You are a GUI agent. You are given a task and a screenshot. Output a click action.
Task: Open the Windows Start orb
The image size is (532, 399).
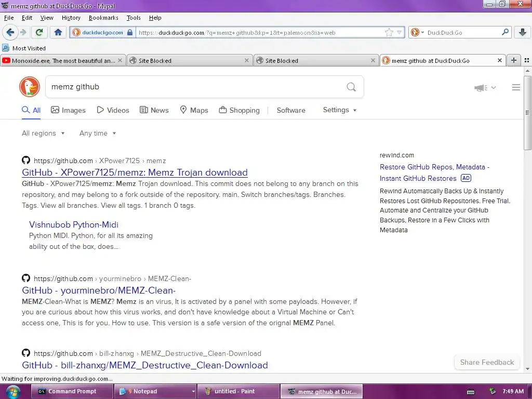click(x=12, y=392)
